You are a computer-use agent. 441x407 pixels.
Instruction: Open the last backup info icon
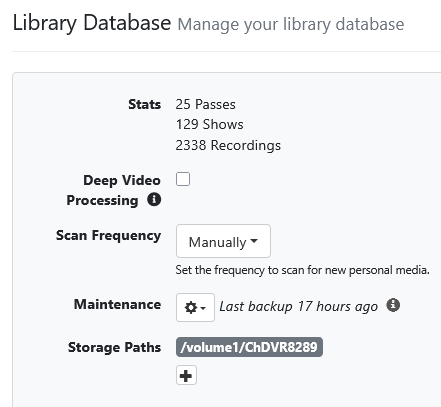[x=393, y=305]
